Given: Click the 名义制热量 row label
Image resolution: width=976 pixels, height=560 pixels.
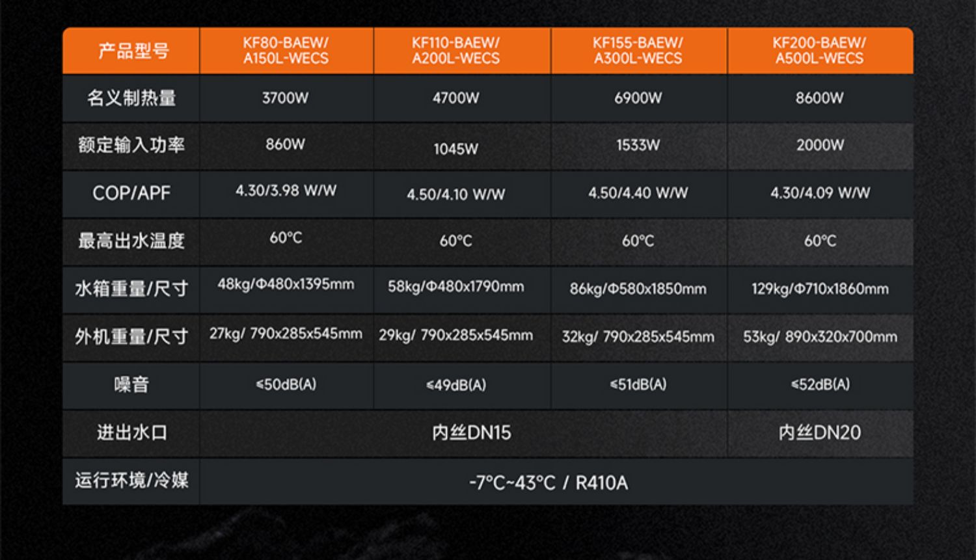Looking at the screenshot, I should [131, 98].
